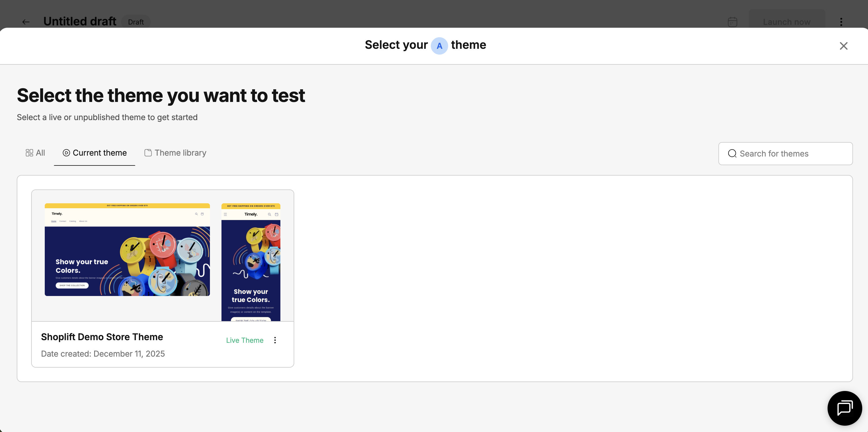Click the Draft status badge

click(136, 22)
